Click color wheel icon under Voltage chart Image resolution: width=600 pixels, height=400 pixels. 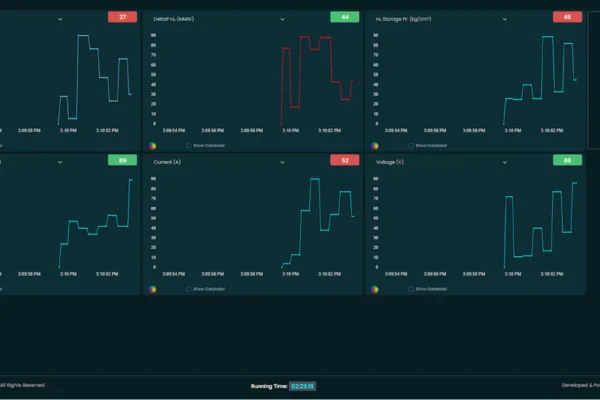[x=374, y=289]
